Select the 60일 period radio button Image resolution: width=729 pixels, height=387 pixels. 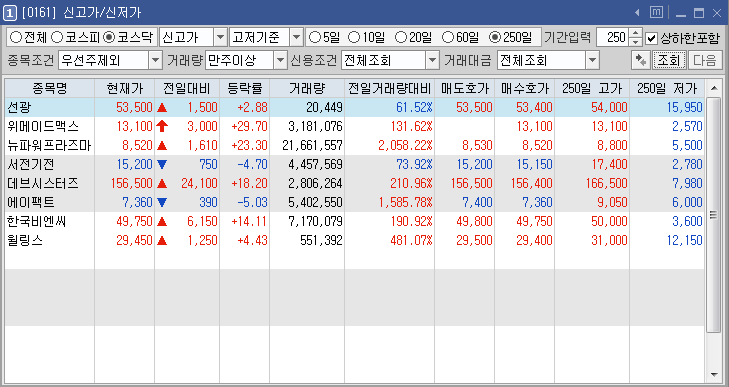[x=448, y=37]
